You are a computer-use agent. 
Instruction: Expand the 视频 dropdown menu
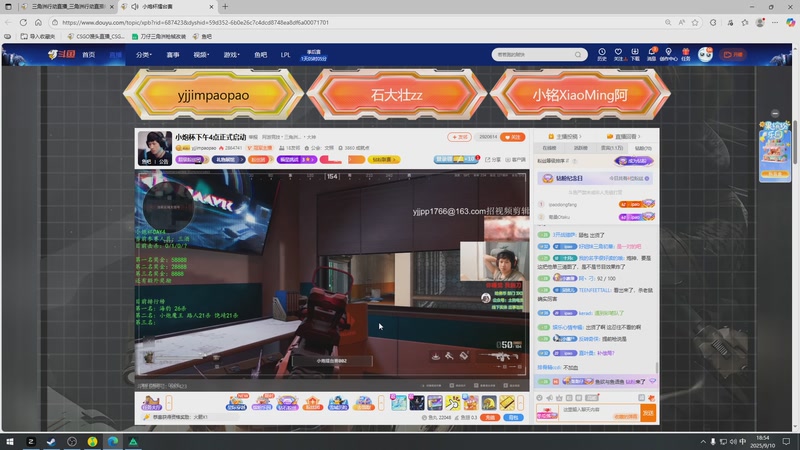pyautogui.click(x=201, y=55)
